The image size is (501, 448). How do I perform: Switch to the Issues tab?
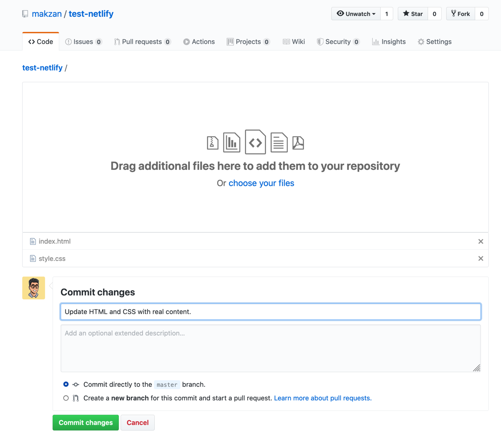pyautogui.click(x=83, y=42)
